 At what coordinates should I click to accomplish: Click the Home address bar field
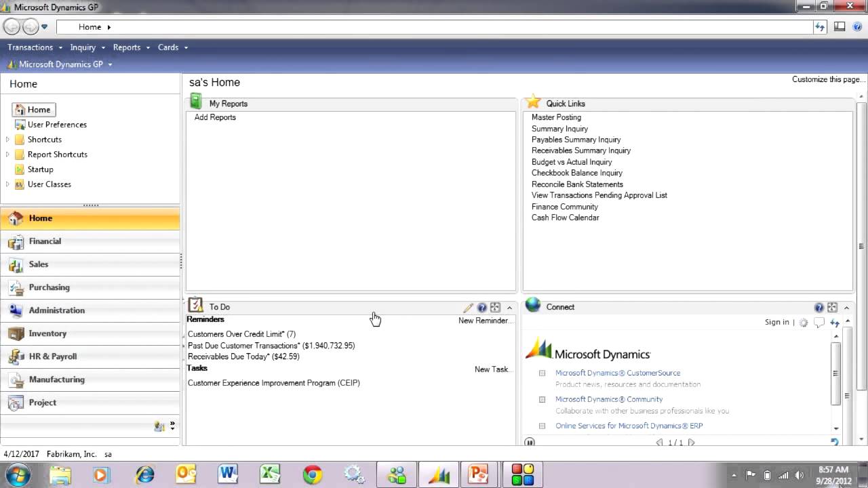pyautogui.click(x=434, y=27)
